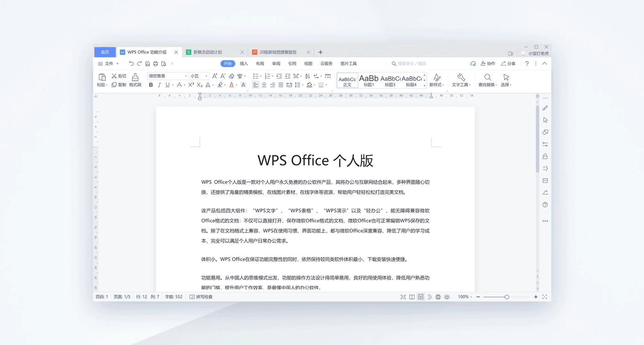Open Find and Replace magnifier tool

487,80
